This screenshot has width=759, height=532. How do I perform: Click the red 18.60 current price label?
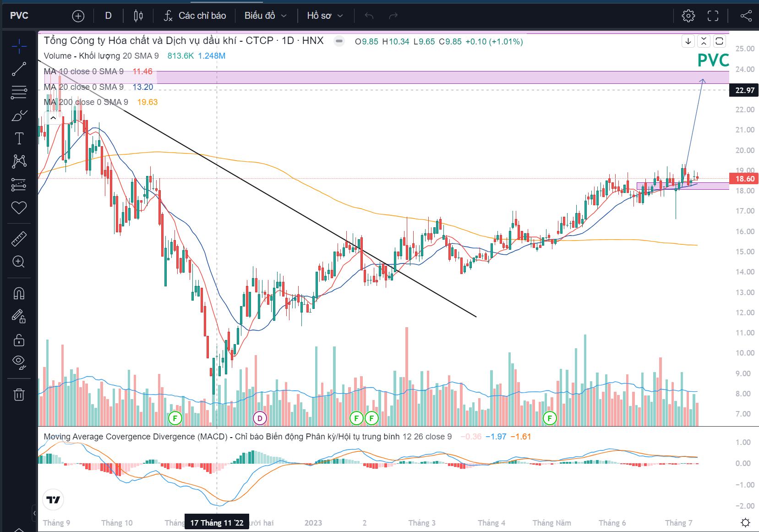point(744,179)
